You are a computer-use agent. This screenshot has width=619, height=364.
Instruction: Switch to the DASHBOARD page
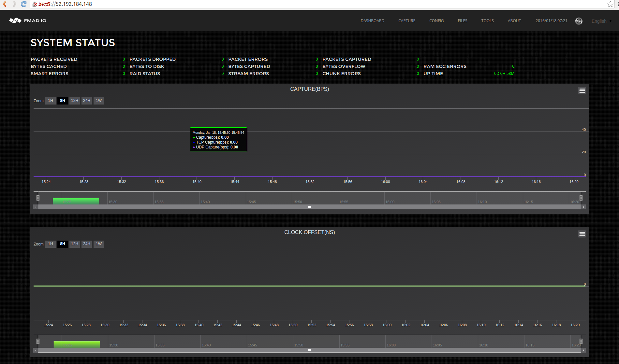tap(372, 21)
